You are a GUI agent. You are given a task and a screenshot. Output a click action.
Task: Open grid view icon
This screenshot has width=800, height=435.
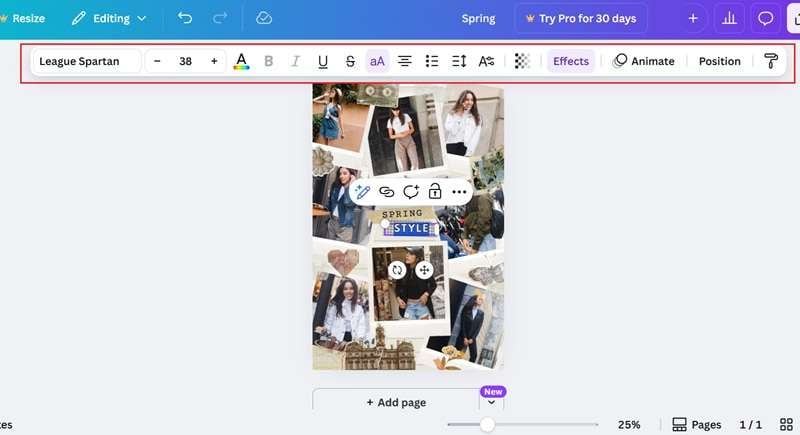pos(786,424)
